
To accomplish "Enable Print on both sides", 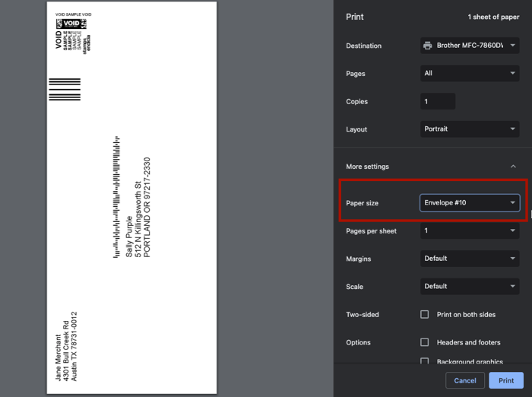I will coord(425,315).
